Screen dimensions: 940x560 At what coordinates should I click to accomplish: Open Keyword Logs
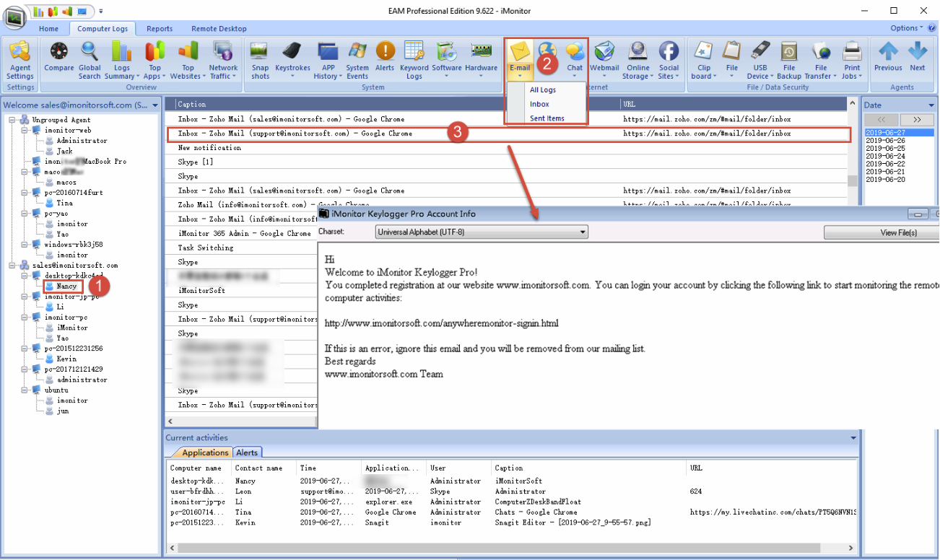414,61
